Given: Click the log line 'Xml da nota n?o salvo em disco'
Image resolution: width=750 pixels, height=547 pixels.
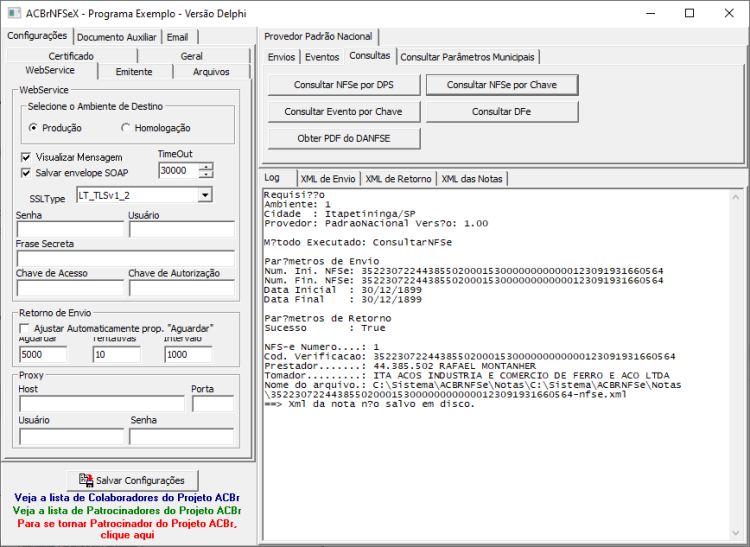Looking at the screenshot, I should tap(369, 404).
